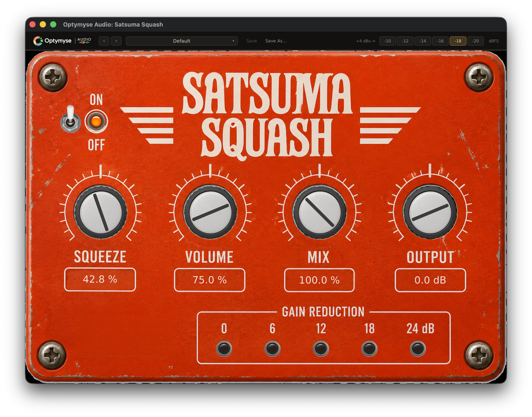
Task: Click the GAIN REDUCTION heading
Action: click(x=323, y=312)
